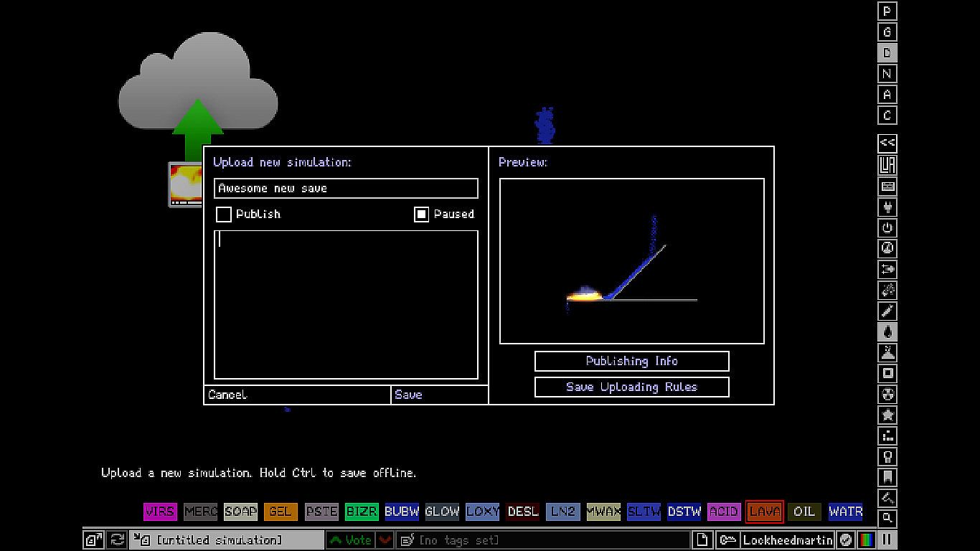
Task: Click the Lua console icon in sidebar
Action: click(x=887, y=165)
